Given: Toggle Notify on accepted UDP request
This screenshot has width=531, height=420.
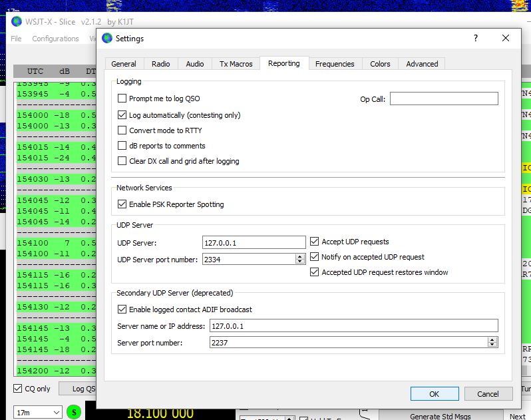Looking at the screenshot, I should point(314,257).
